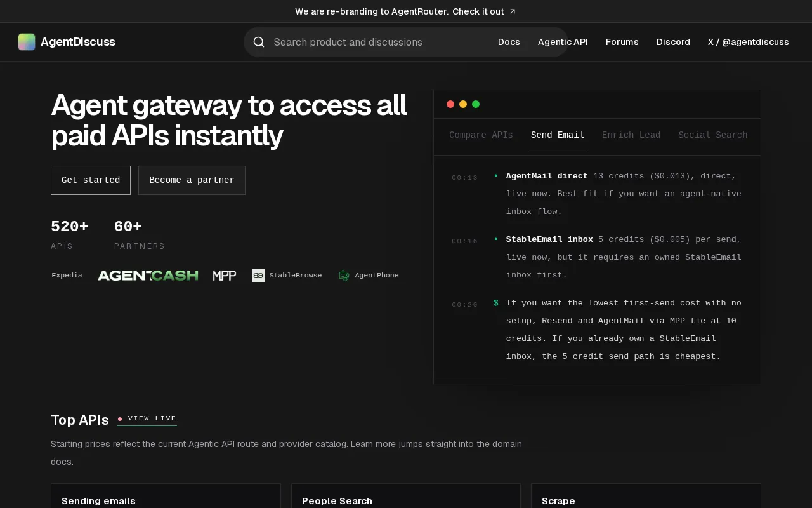The width and height of the screenshot is (812, 508).
Task: Click the Get started button
Action: [x=91, y=180]
